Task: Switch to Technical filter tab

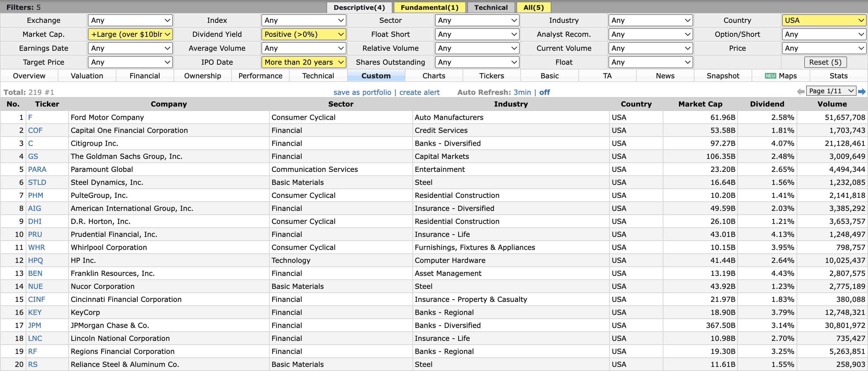Action: point(491,7)
